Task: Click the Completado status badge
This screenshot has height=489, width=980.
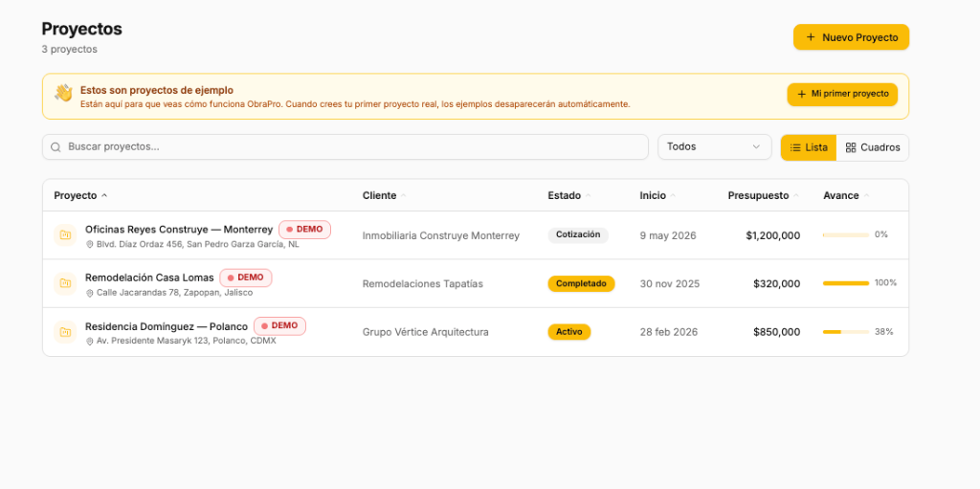Action: pos(581,283)
